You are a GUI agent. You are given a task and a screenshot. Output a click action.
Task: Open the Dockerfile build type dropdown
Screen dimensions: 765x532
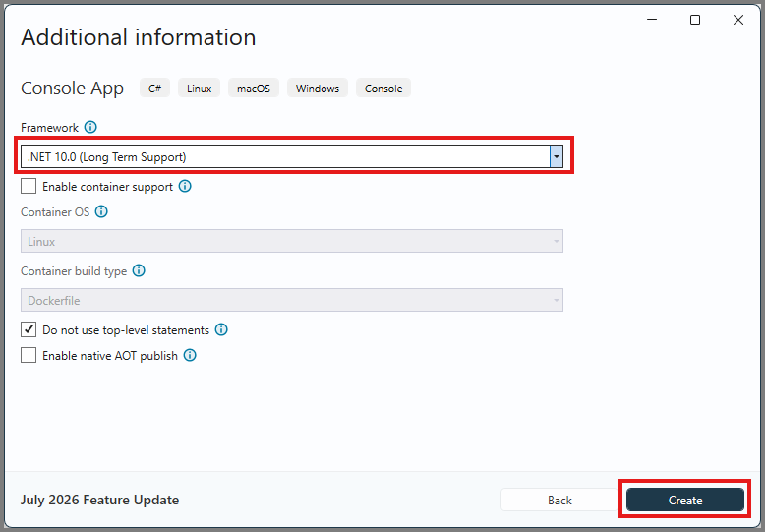292,300
